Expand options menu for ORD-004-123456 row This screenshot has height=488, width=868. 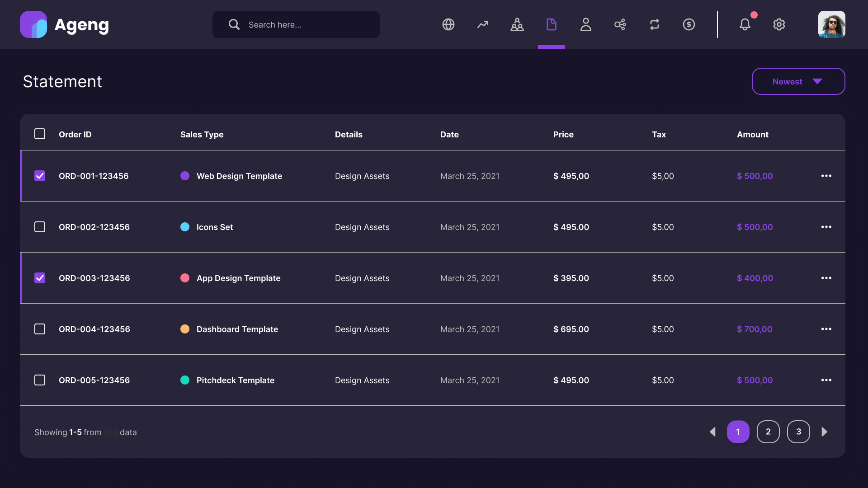click(x=826, y=329)
